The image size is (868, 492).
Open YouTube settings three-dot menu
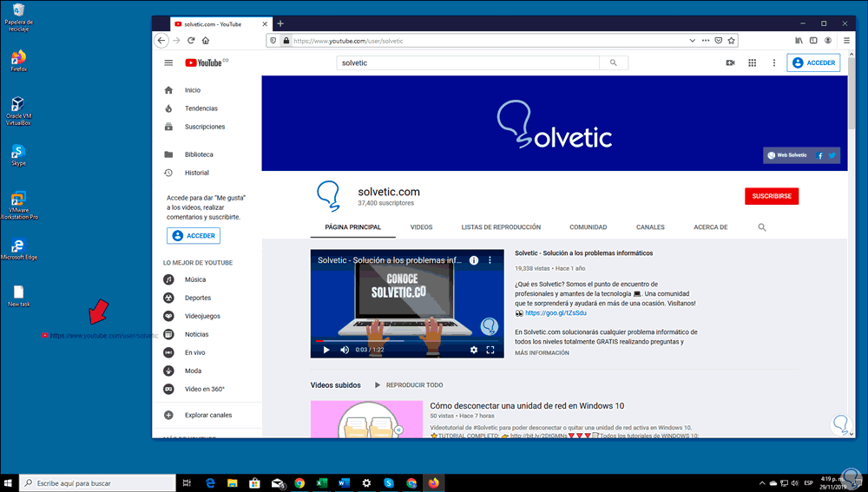coord(774,63)
